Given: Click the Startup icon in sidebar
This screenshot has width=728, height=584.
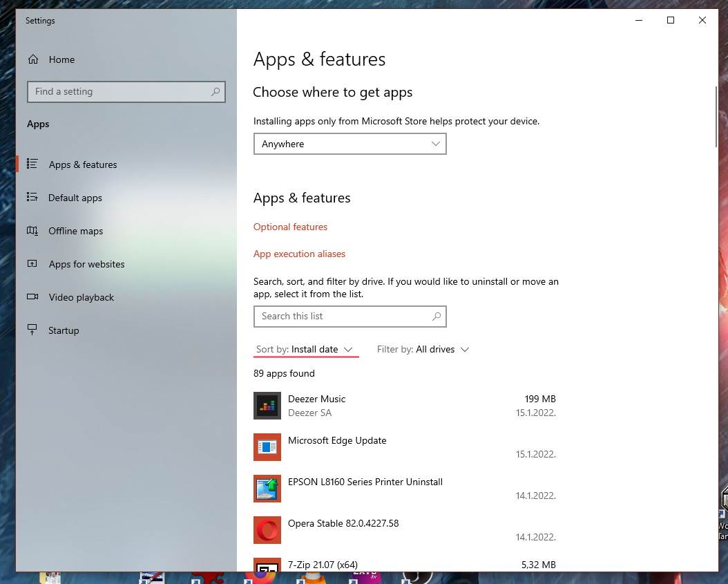Looking at the screenshot, I should 32,330.
